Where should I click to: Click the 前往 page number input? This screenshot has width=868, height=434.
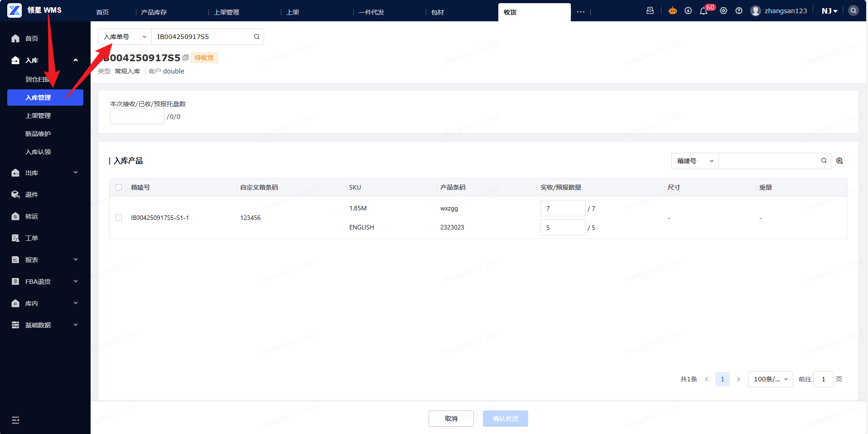[x=824, y=379]
